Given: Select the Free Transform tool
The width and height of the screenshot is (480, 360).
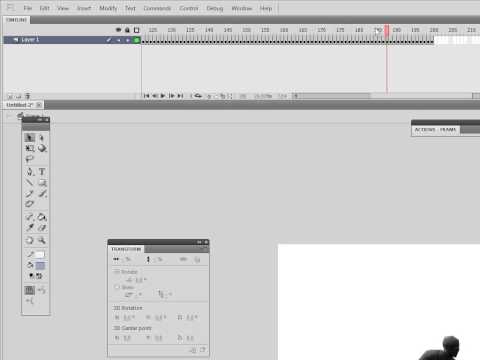Looking at the screenshot, I should tap(30, 148).
